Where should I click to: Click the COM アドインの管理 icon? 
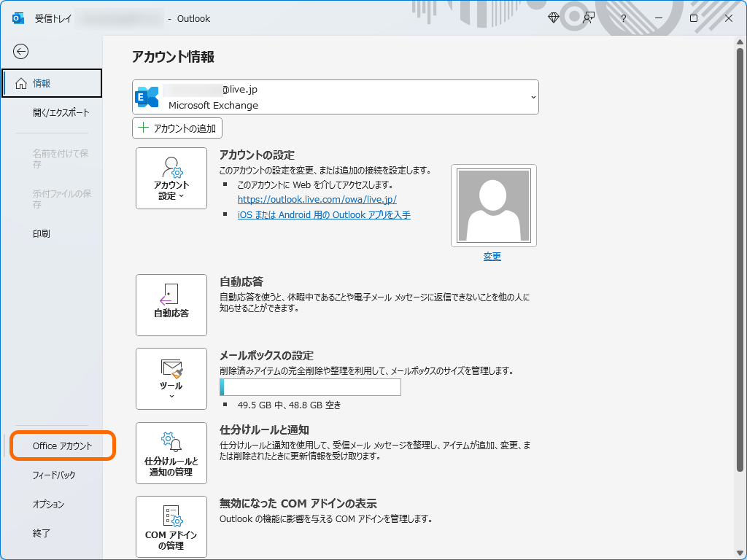[171, 525]
